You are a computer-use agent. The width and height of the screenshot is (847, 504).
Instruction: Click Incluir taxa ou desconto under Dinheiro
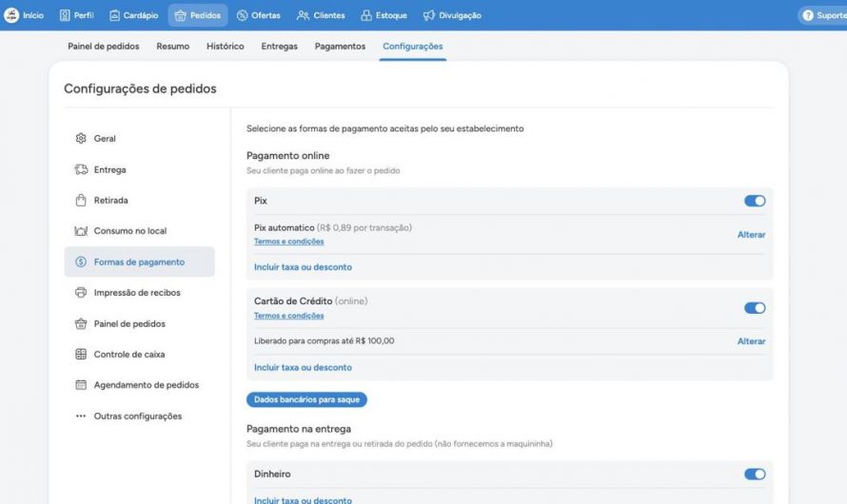point(303,500)
